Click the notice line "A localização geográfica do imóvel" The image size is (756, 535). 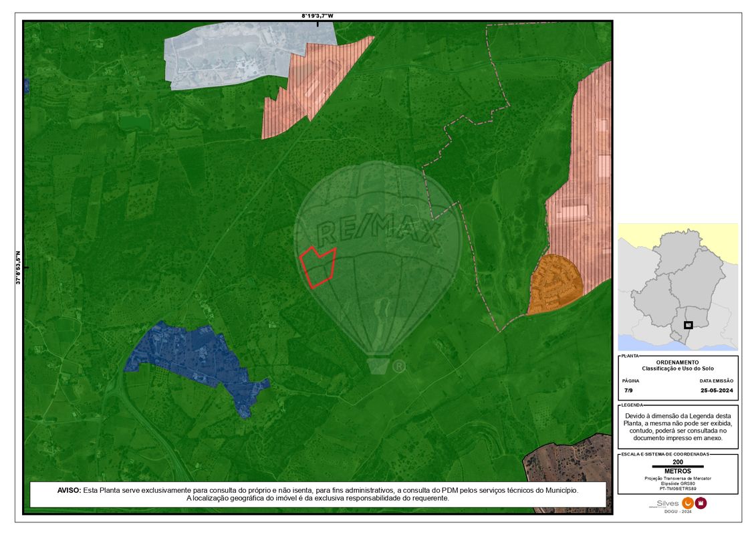tap(318, 498)
